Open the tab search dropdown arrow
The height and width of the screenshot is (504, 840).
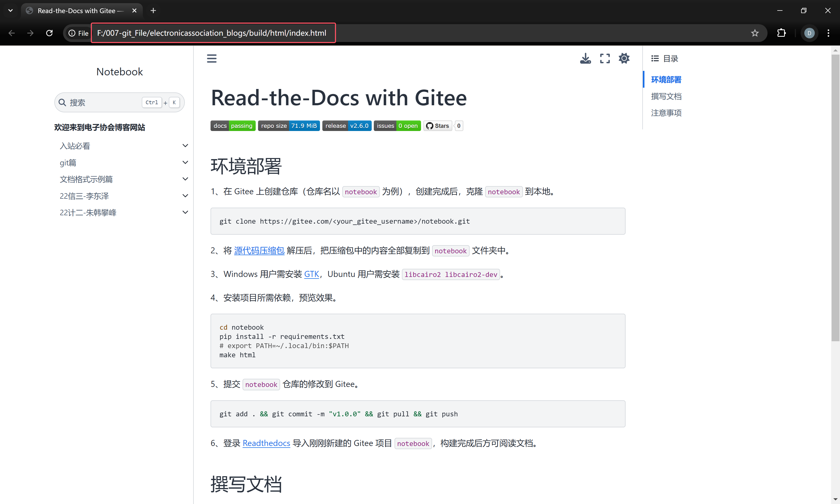(10, 10)
